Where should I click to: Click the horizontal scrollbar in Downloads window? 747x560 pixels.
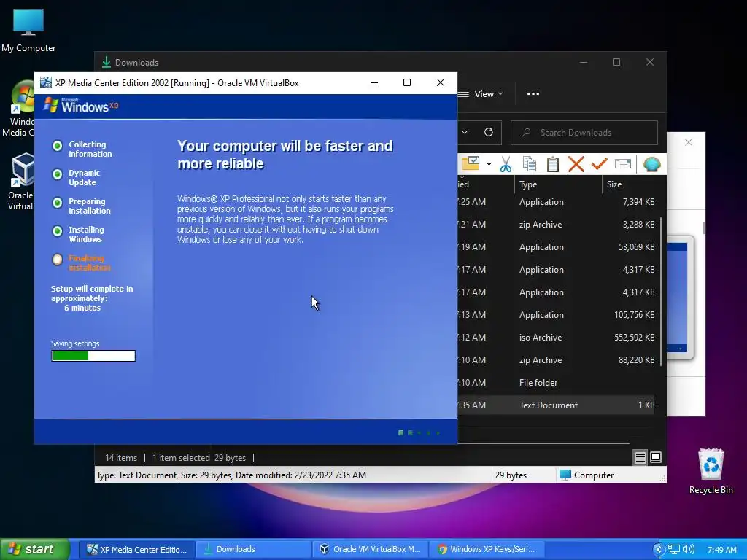tap(543, 443)
